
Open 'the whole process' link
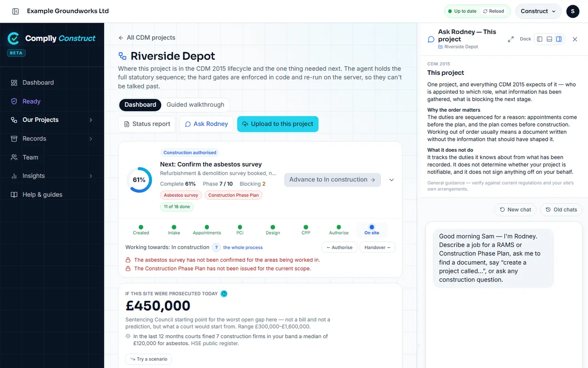[243, 247]
